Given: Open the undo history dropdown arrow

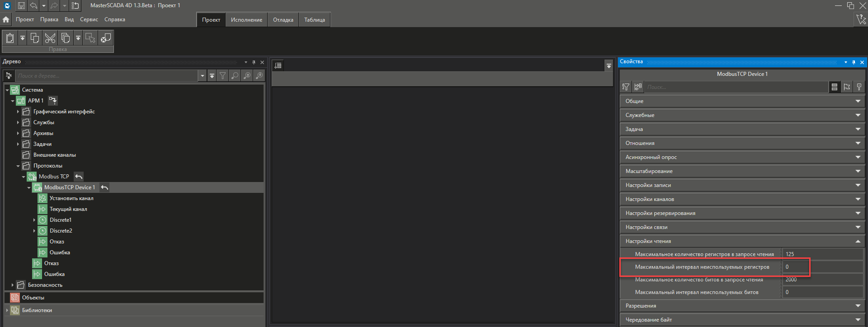Looking at the screenshot, I should coord(43,5).
